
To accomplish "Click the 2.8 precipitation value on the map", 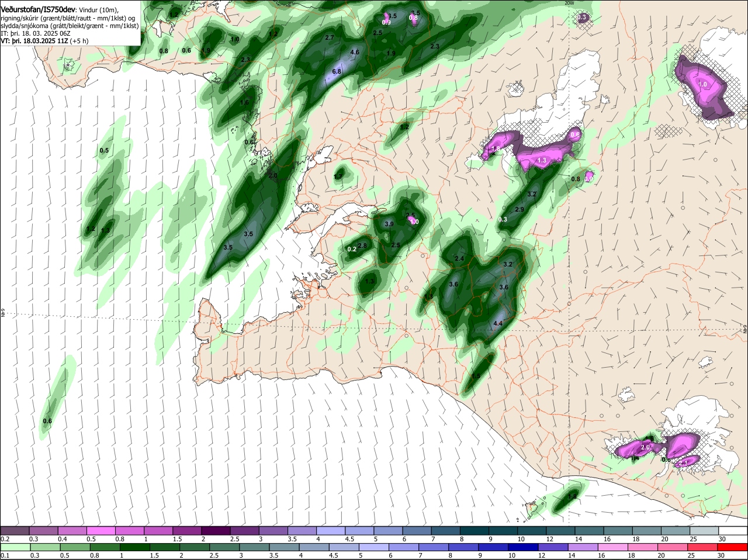I will 362,246.
